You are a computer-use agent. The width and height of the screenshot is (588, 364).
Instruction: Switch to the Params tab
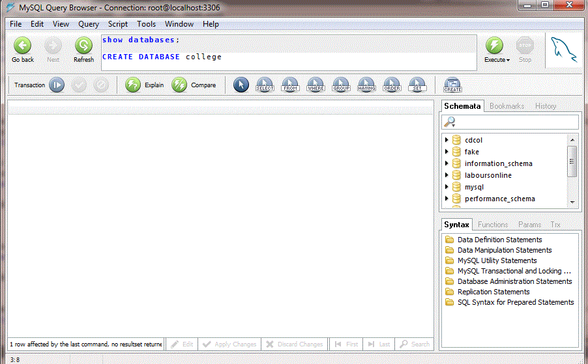[x=529, y=224]
